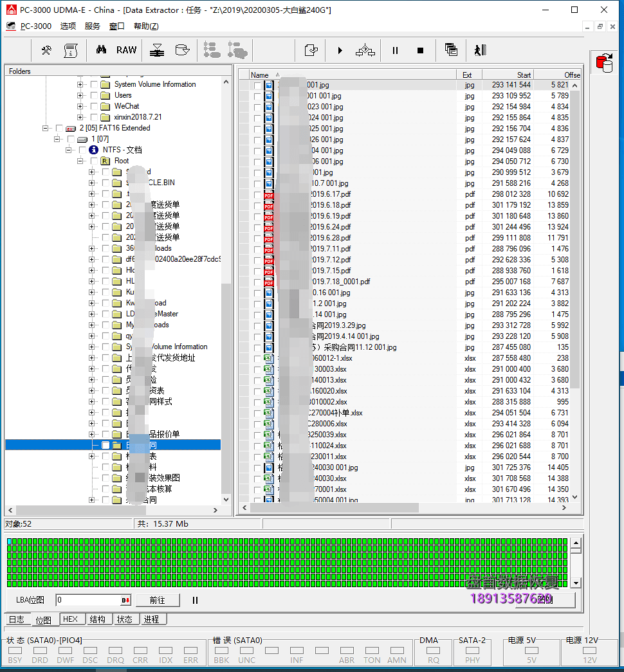Click the PC-3000 app menu icon
This screenshot has width=624, height=672.
11,26
